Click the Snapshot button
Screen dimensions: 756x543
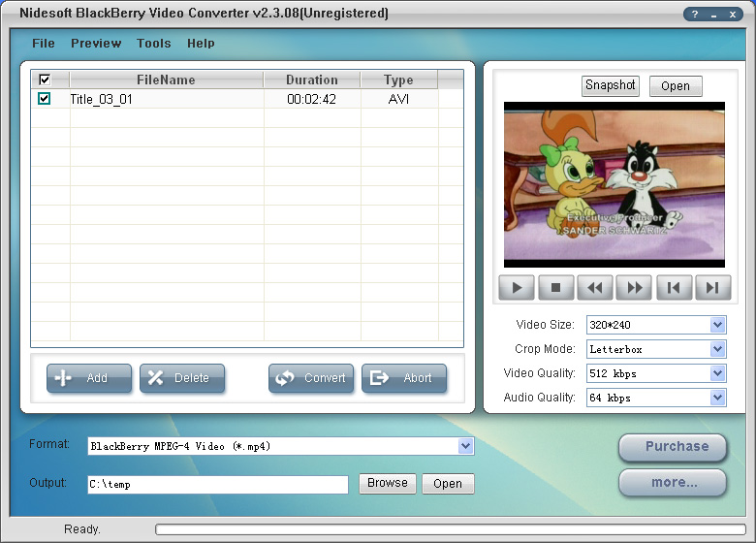pos(611,85)
